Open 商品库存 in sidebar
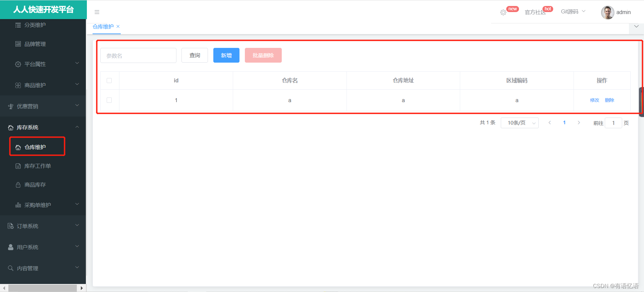644x292 pixels. pyautogui.click(x=35, y=185)
